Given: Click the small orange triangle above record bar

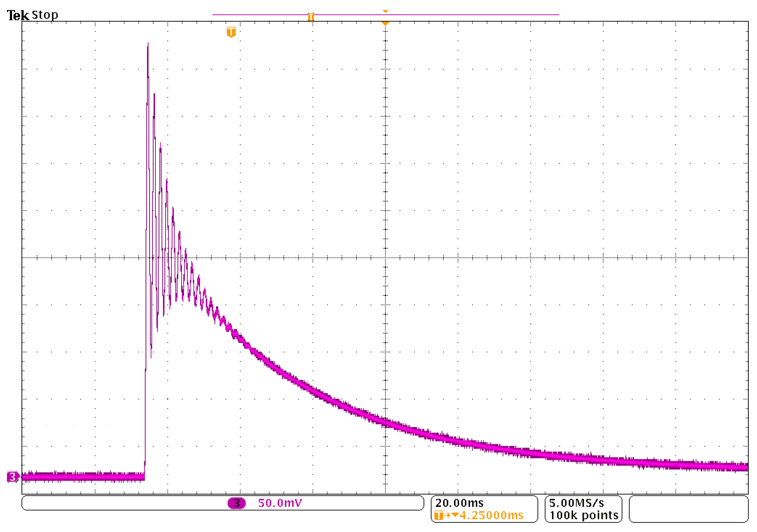Looking at the screenshot, I should 385,11.
